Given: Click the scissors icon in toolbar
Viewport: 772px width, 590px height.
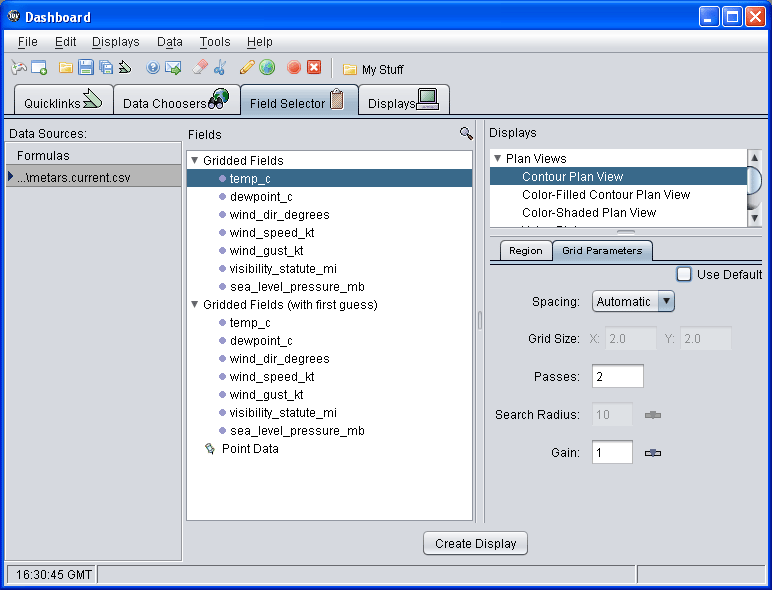Looking at the screenshot, I should coord(220,68).
